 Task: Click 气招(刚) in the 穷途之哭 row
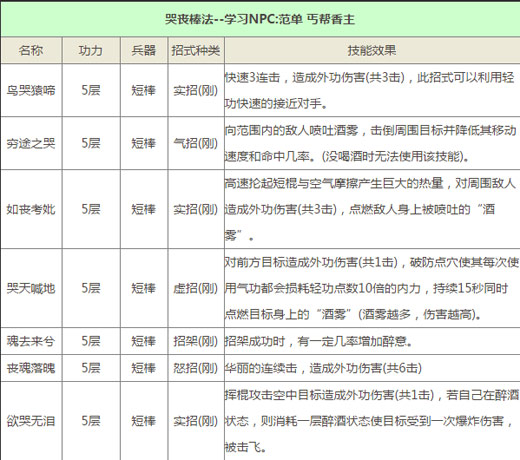point(195,143)
